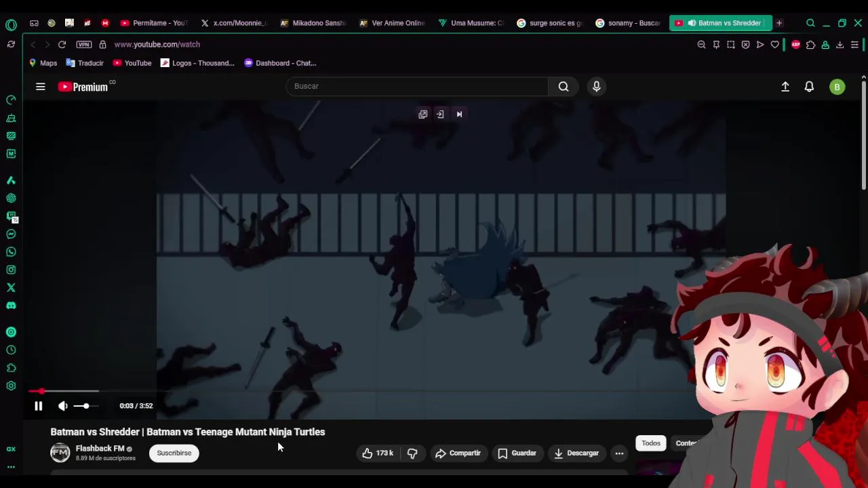Viewport: 868px width, 488px height.
Task: Click the YouTube search magnifier button
Action: [564, 86]
